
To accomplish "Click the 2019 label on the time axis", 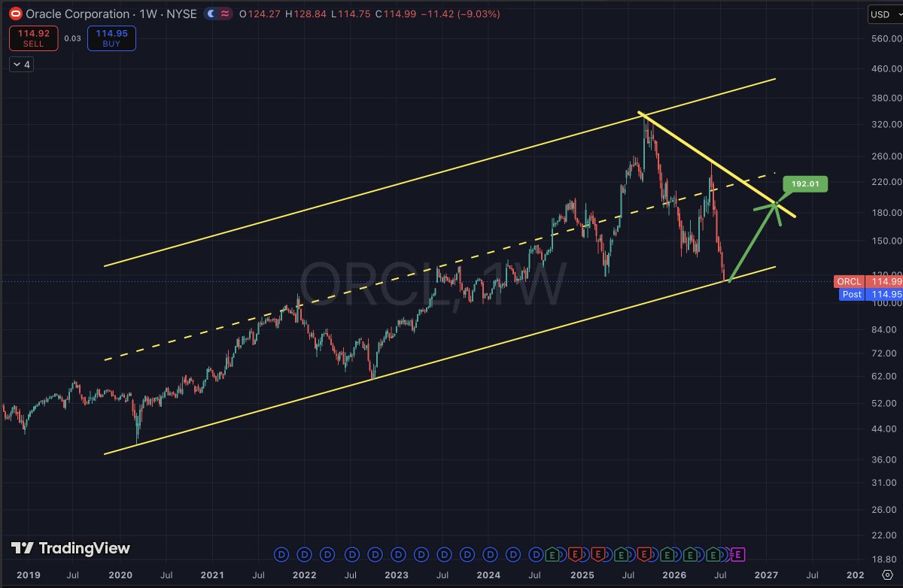I will coord(28,575).
